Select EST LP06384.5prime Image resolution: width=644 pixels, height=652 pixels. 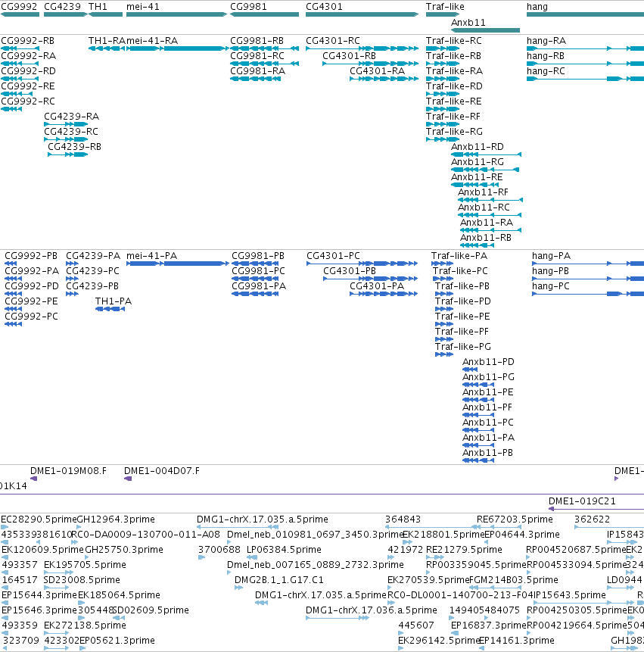coord(252,557)
